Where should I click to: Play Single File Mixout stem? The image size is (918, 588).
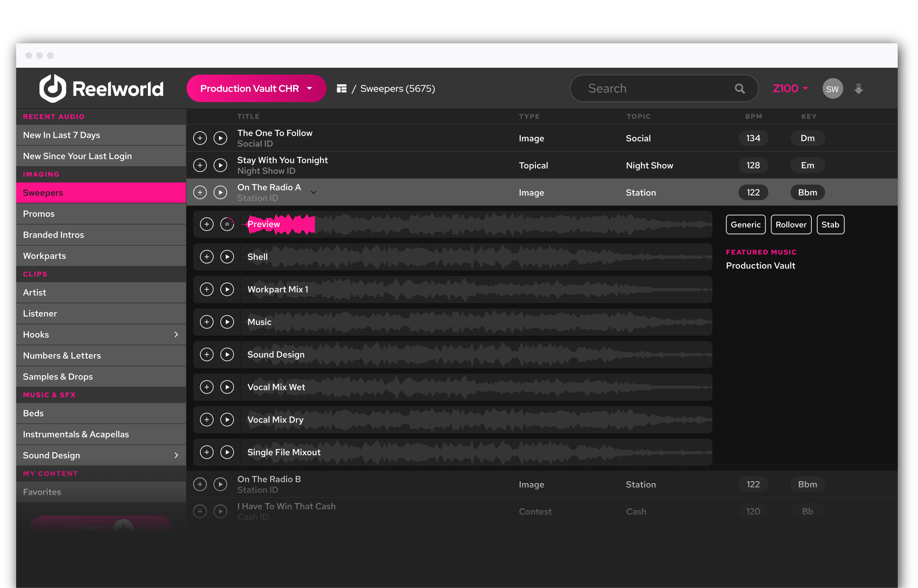click(227, 453)
